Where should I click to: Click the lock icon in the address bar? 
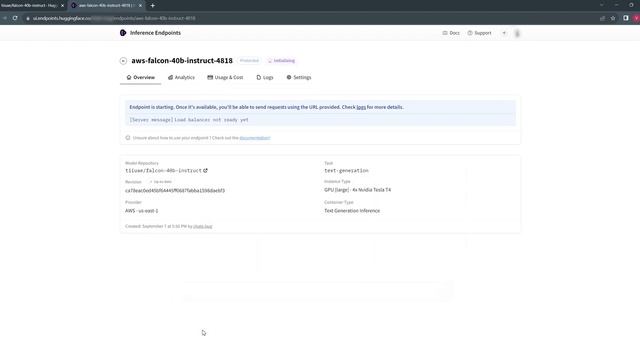pos(28,18)
